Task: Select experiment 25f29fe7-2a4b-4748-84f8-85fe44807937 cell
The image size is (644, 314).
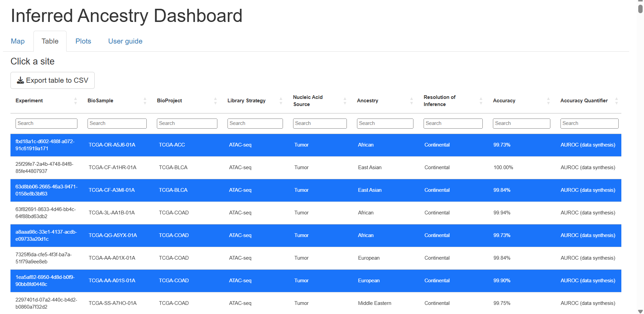Action: (44, 167)
